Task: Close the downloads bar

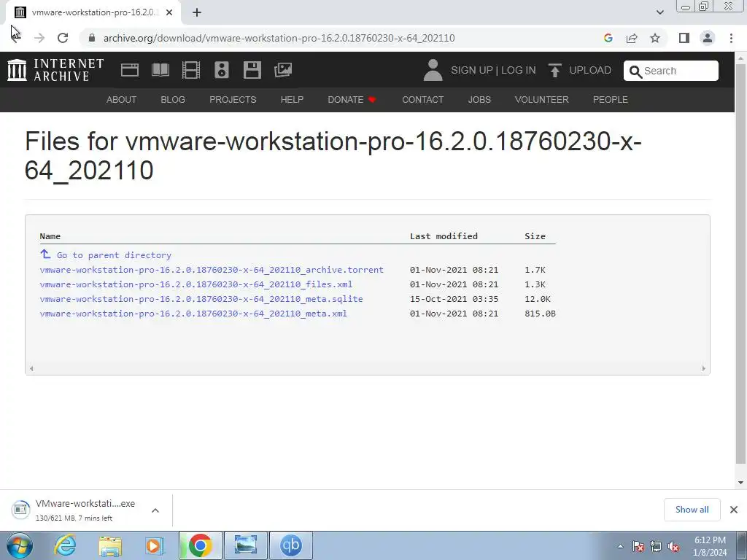Action: [x=734, y=510]
